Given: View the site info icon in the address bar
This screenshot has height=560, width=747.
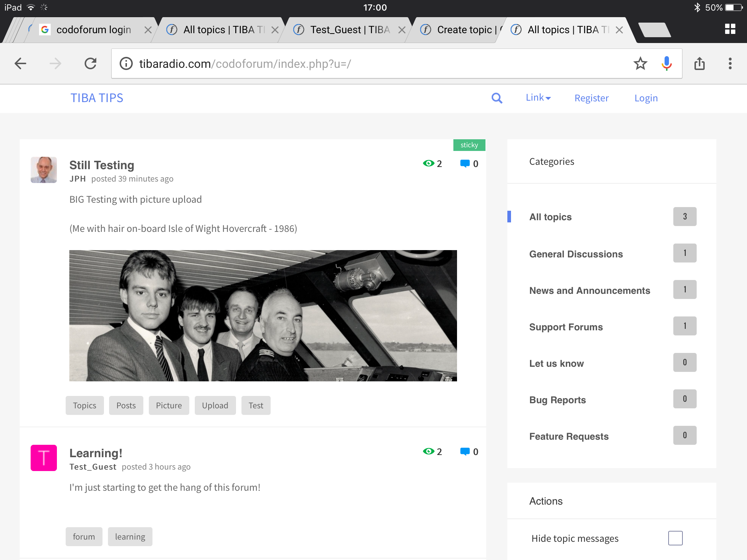Looking at the screenshot, I should [x=126, y=64].
